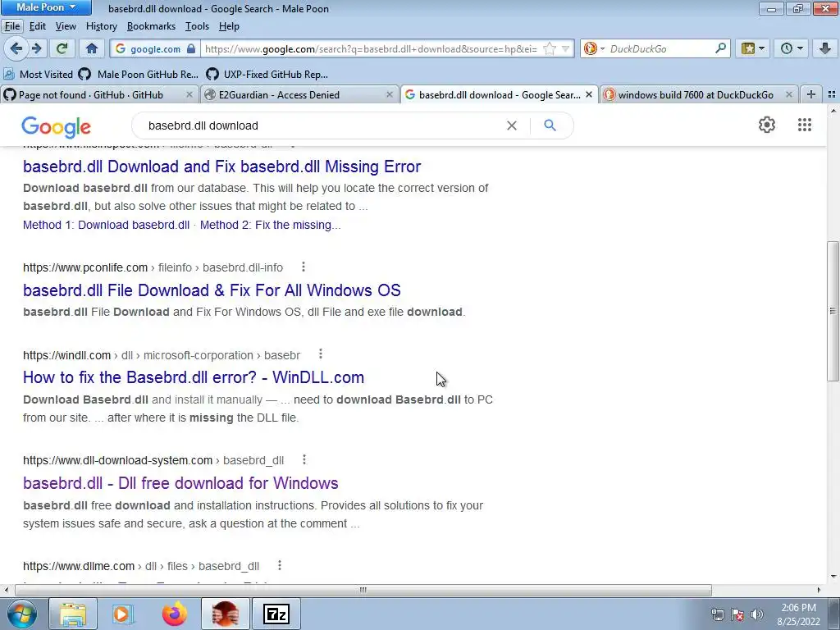840x630 pixels.
Task: Open the File menu
Action: point(12,26)
